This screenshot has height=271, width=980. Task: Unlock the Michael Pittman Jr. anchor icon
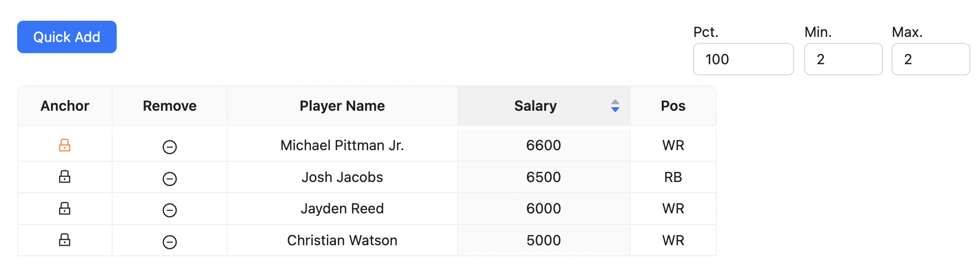65,146
